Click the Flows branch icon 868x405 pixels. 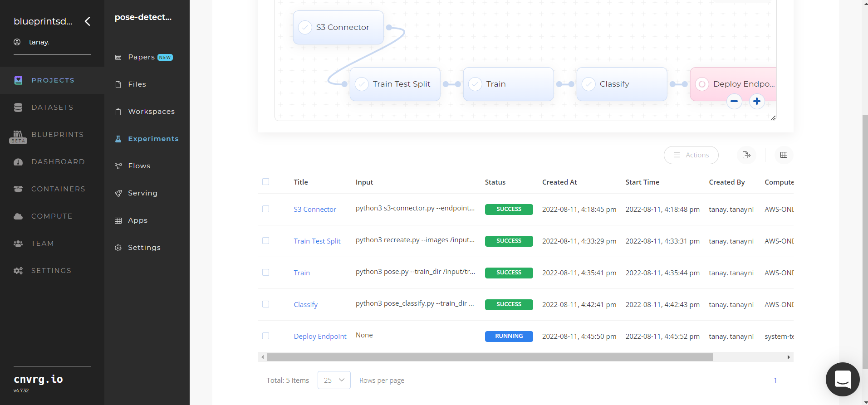(118, 166)
